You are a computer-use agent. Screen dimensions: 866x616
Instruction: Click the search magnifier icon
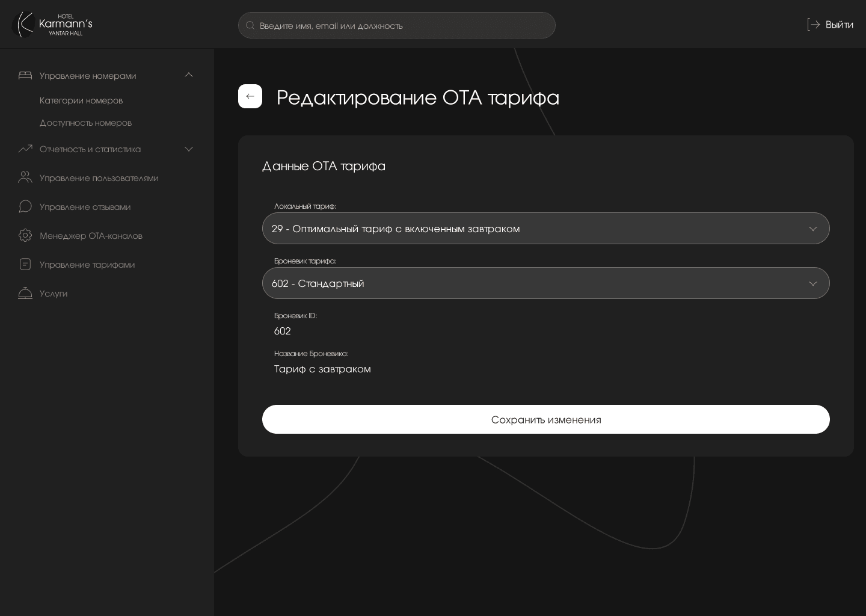(x=251, y=25)
